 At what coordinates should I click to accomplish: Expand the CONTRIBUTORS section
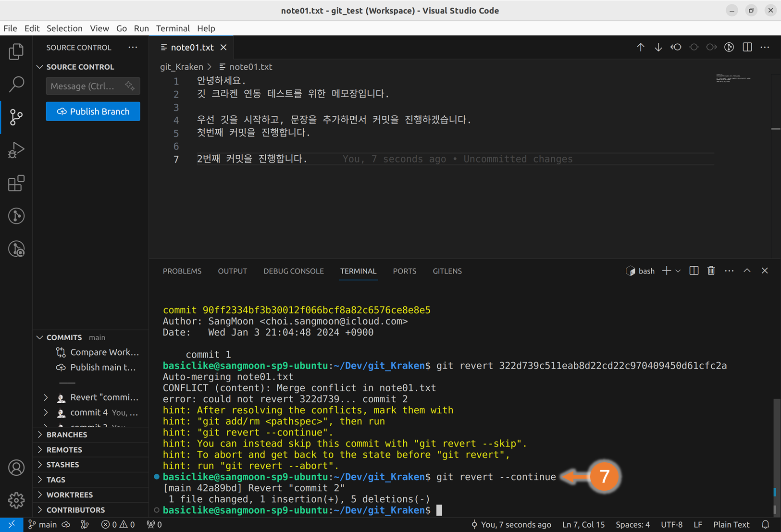[x=90, y=510]
